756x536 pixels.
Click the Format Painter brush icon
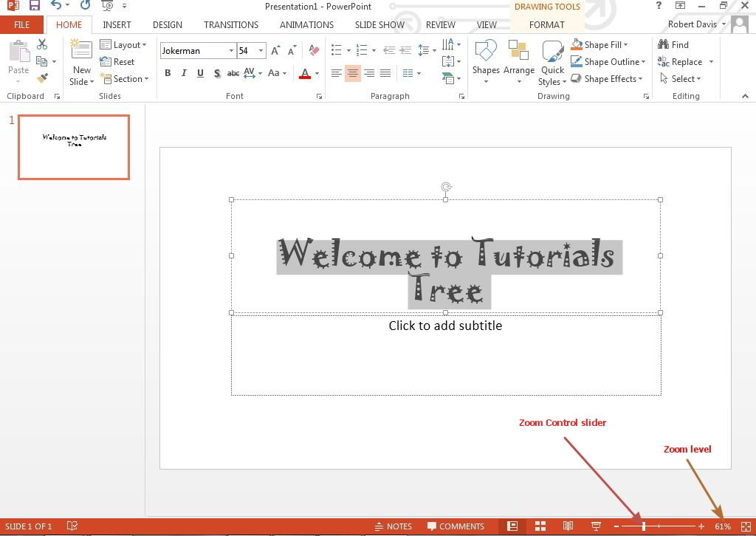tap(42, 78)
